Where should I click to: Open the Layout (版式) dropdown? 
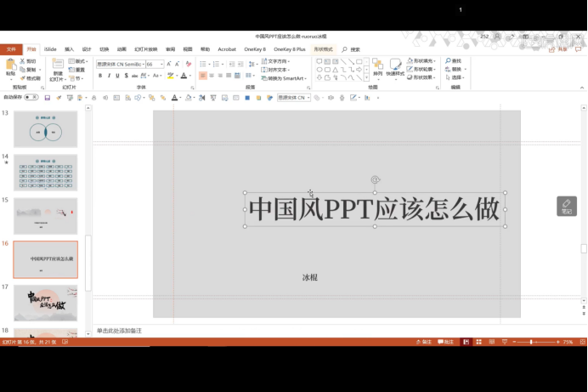pyautogui.click(x=78, y=61)
